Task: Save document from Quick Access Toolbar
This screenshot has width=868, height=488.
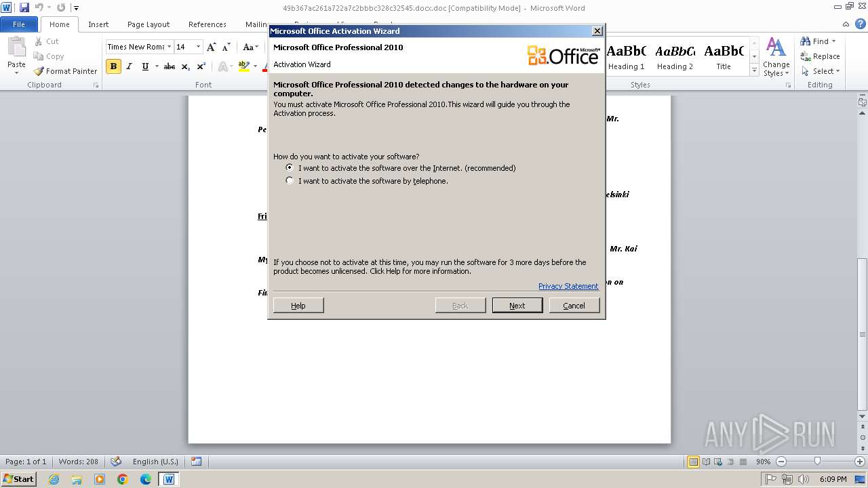Action: click(24, 8)
